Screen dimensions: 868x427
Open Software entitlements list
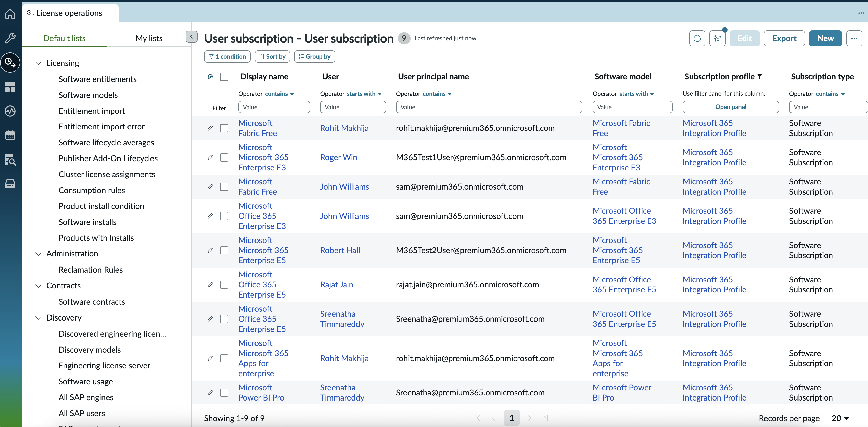97,79
